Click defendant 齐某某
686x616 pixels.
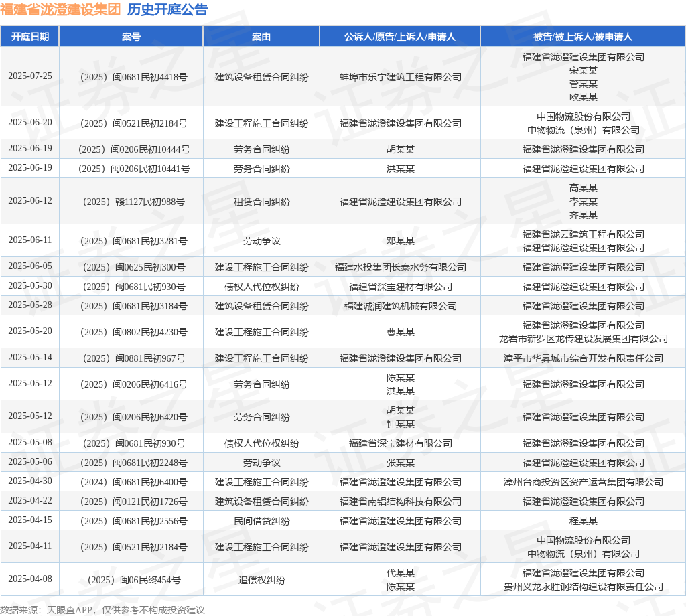click(584, 215)
